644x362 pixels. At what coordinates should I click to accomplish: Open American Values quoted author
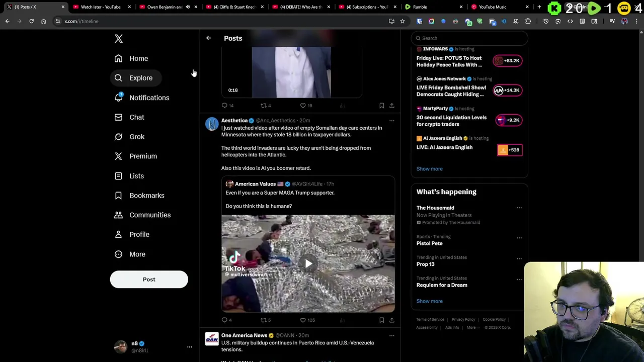(x=255, y=184)
